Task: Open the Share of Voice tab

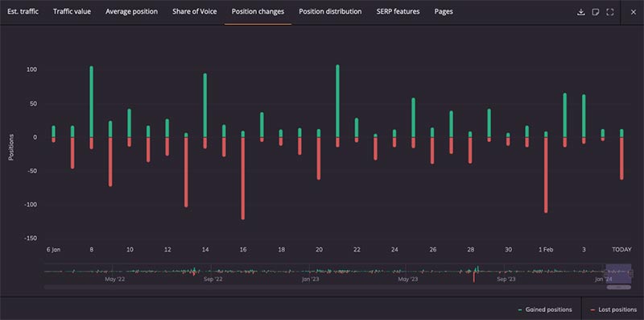Action: (195, 11)
